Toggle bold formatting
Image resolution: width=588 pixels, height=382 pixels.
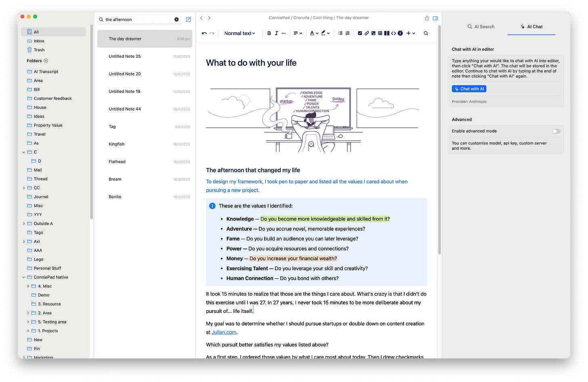click(269, 33)
